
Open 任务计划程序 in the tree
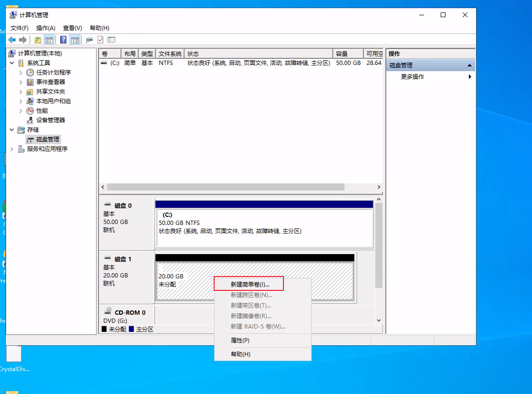54,72
